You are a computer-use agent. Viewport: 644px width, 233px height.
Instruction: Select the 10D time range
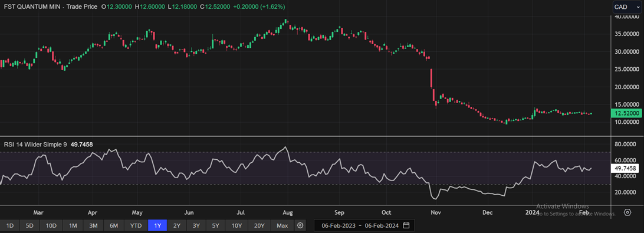point(51,225)
